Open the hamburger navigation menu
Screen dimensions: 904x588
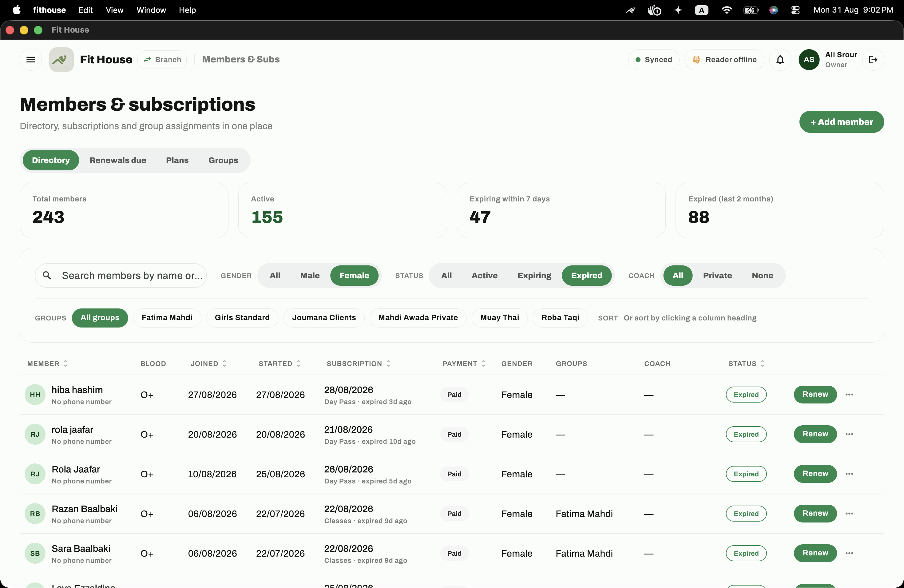tap(31, 60)
